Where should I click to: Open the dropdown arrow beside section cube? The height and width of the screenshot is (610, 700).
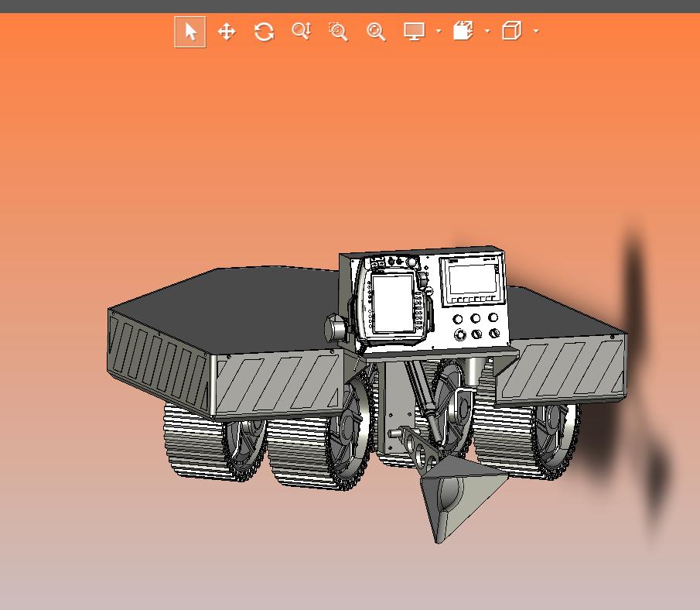[487, 31]
